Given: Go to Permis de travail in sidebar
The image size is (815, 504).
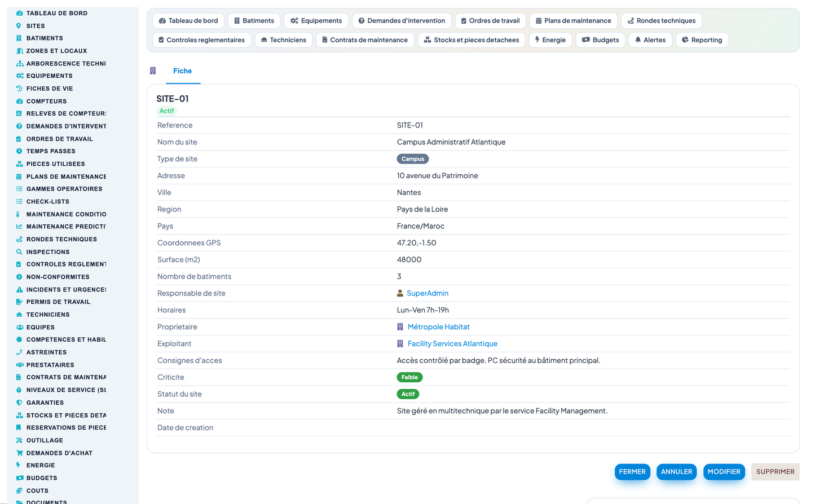Looking at the screenshot, I should (x=58, y=302).
